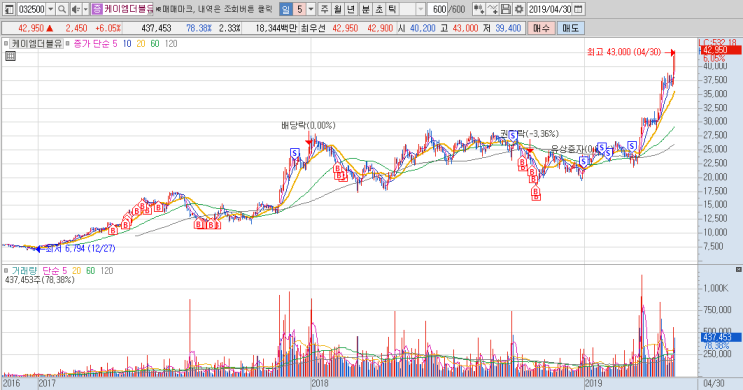Open the grid table icon in chart
Screen dimensions: 743x390
[x=10, y=56]
